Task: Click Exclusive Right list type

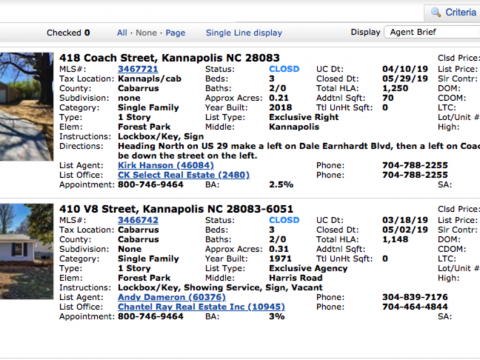Action: [x=304, y=117]
